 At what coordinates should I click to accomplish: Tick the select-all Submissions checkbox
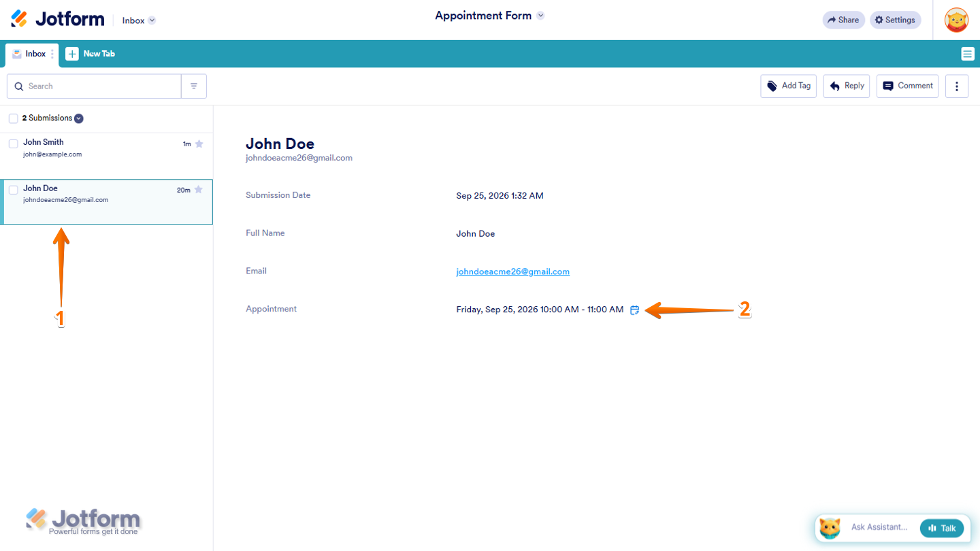coord(14,119)
